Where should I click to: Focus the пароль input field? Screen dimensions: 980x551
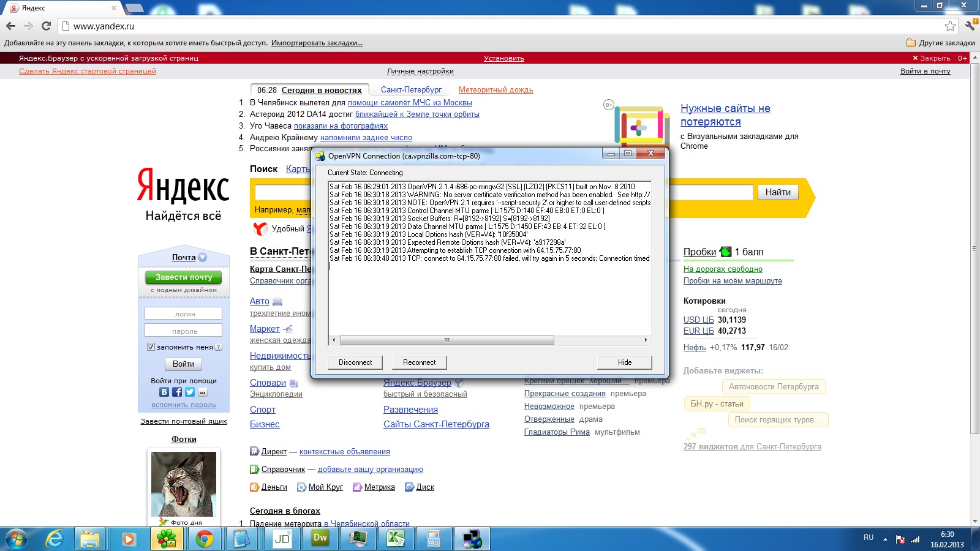(x=183, y=331)
